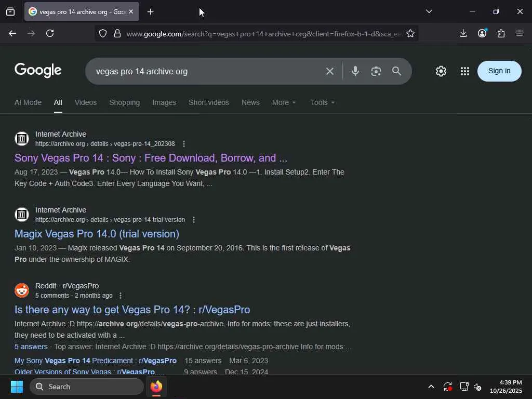Click the Sign in button
The width and height of the screenshot is (532, 399).
(499, 71)
